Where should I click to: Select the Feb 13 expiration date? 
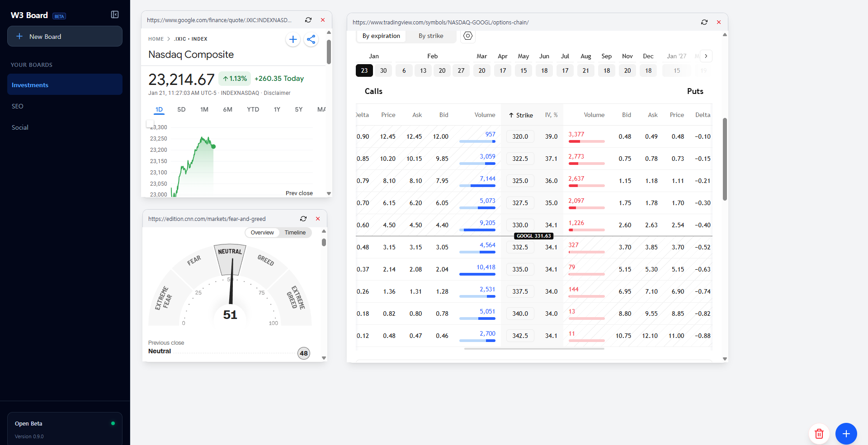[423, 70]
